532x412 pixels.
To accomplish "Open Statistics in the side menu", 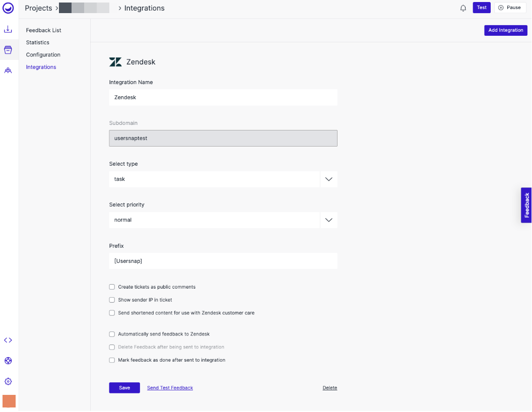I will click(38, 42).
